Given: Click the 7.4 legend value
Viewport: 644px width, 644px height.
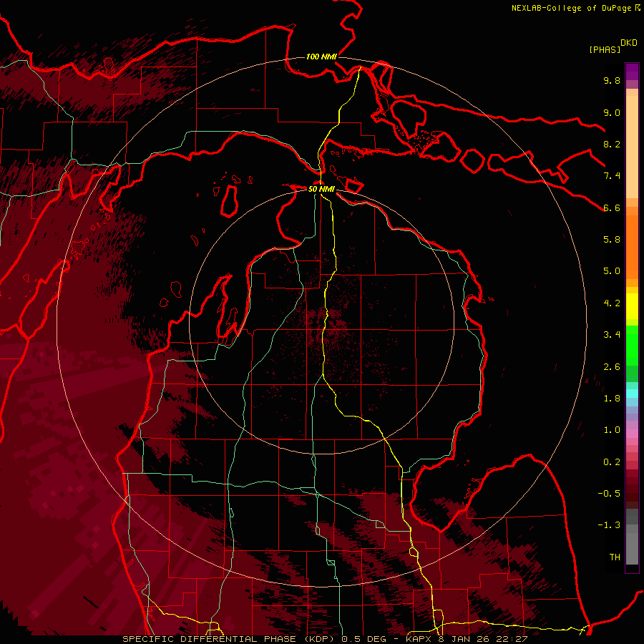Looking at the screenshot, I should pos(612,176).
